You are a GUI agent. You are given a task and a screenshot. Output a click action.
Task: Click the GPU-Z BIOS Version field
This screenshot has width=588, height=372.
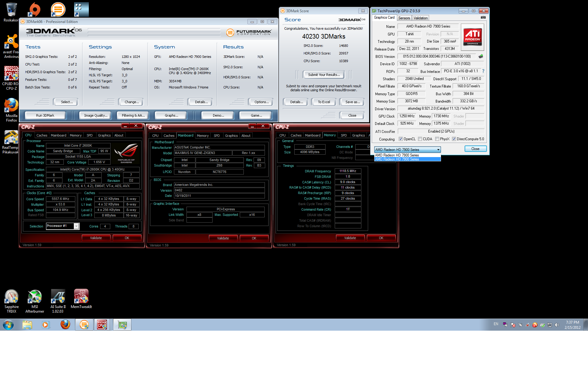[x=437, y=56]
